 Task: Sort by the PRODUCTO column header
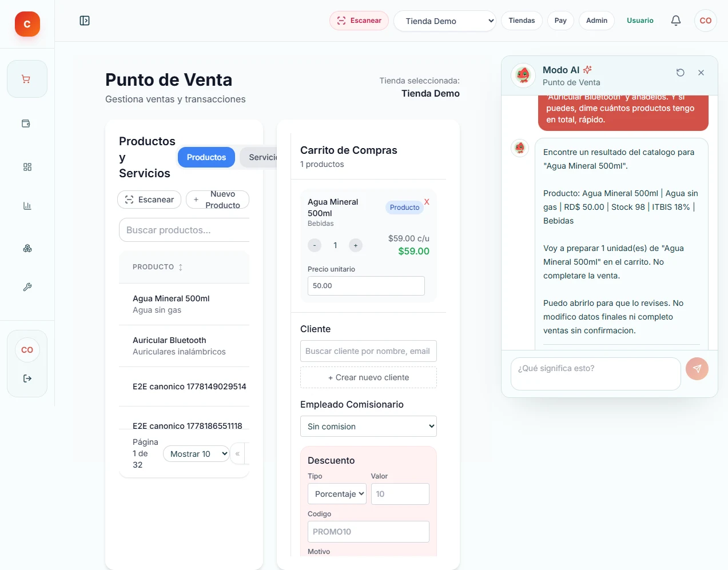coord(158,267)
